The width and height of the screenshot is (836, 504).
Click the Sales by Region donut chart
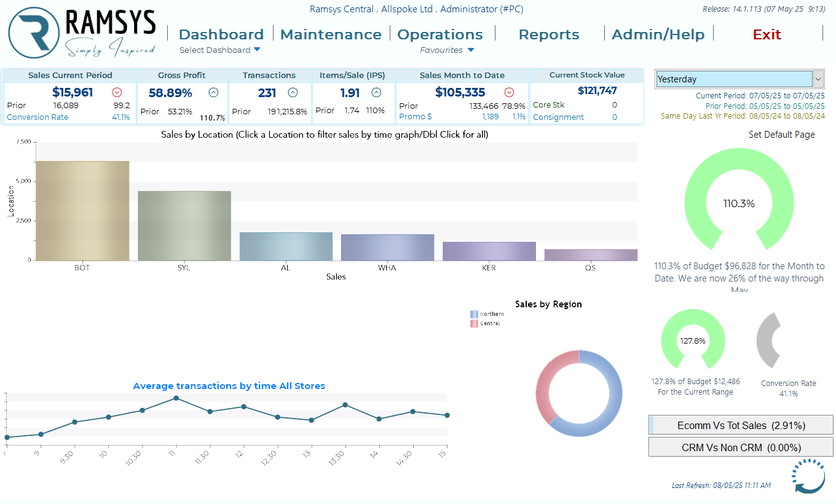(578, 393)
